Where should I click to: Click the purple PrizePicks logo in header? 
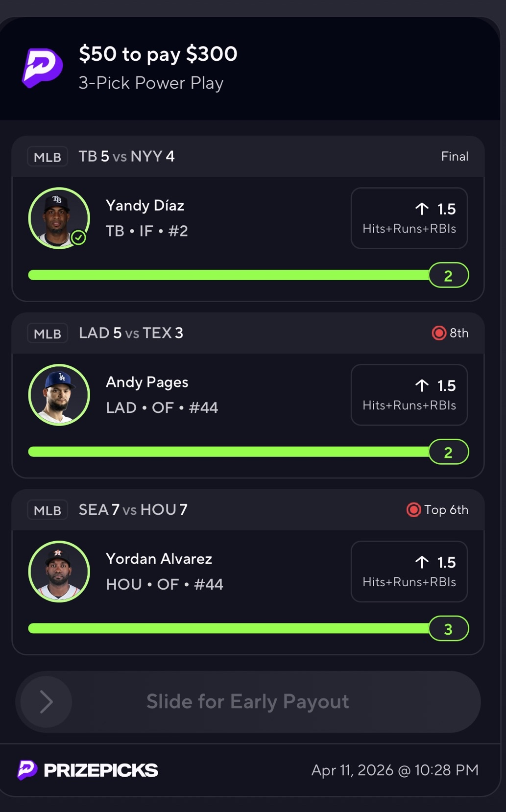(x=42, y=68)
